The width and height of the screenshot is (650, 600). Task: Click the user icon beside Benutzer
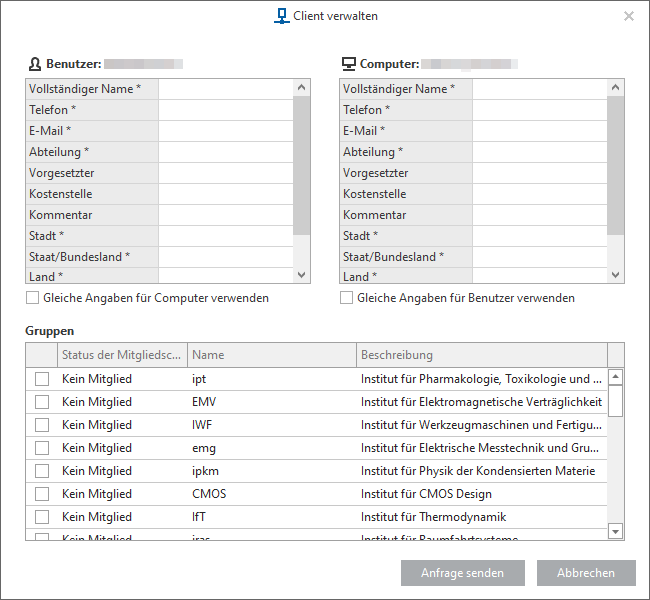point(34,64)
